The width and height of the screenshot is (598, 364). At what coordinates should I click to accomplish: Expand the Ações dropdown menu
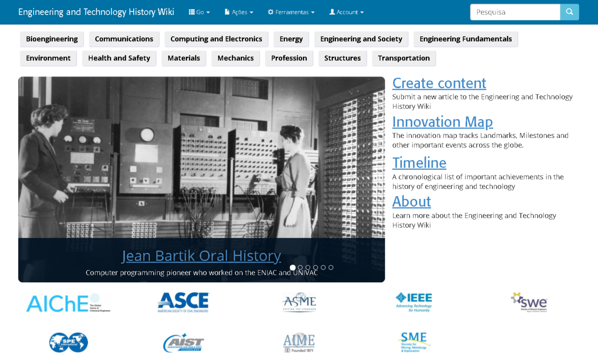coord(239,12)
